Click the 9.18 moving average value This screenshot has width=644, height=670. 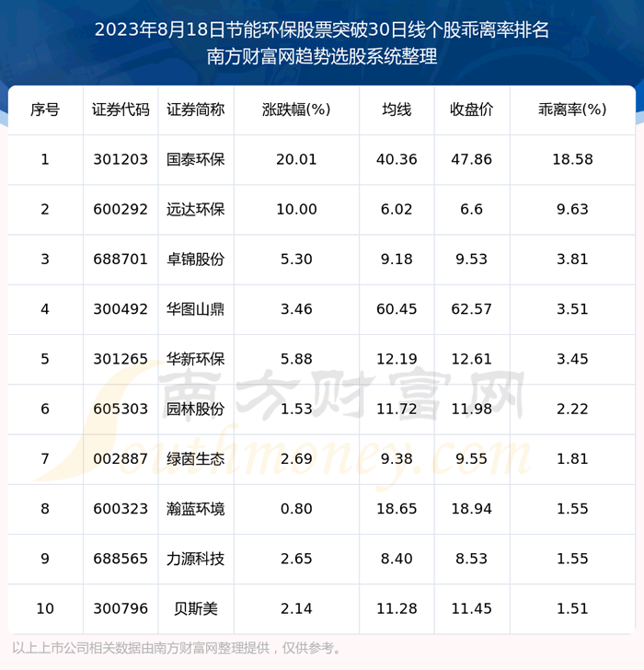[397, 260]
